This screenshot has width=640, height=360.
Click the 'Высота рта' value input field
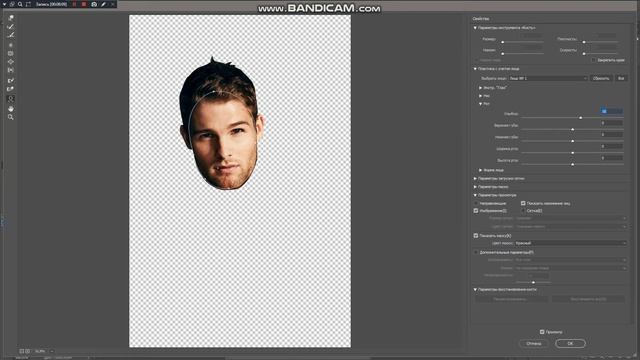tap(611, 158)
